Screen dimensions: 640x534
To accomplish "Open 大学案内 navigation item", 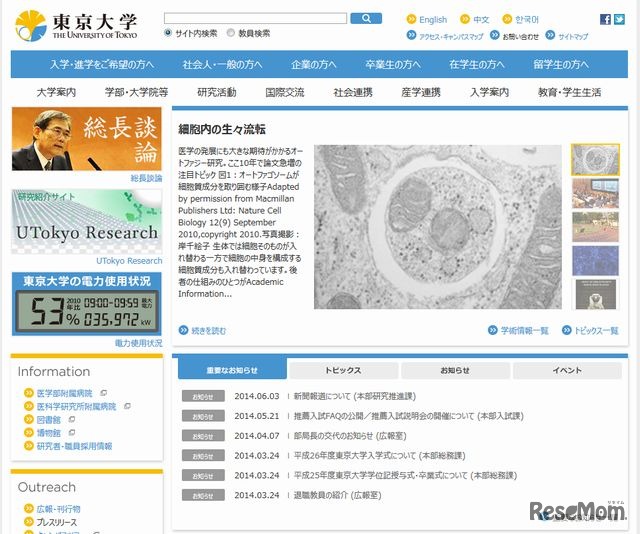I will 56,92.
